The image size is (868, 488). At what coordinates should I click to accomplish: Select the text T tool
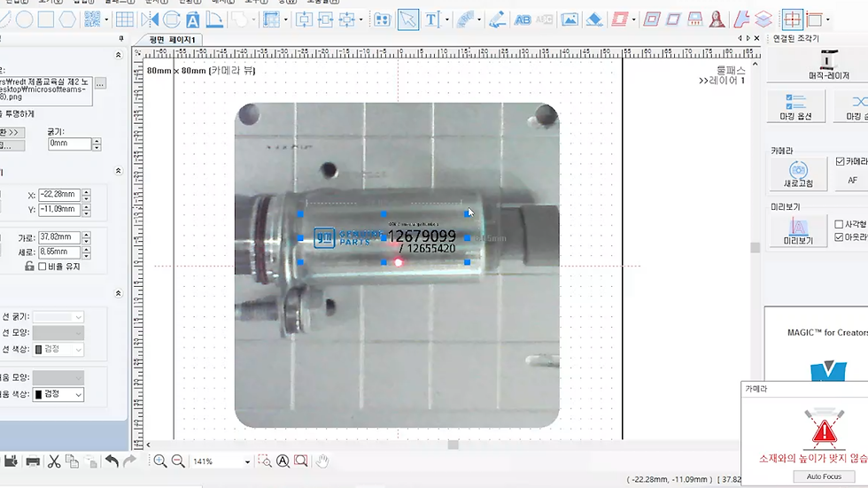(432, 19)
